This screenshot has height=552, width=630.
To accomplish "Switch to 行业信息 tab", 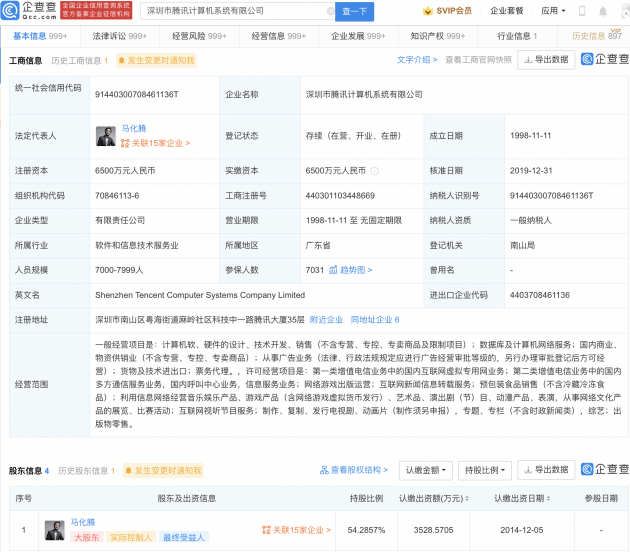I will (517, 36).
